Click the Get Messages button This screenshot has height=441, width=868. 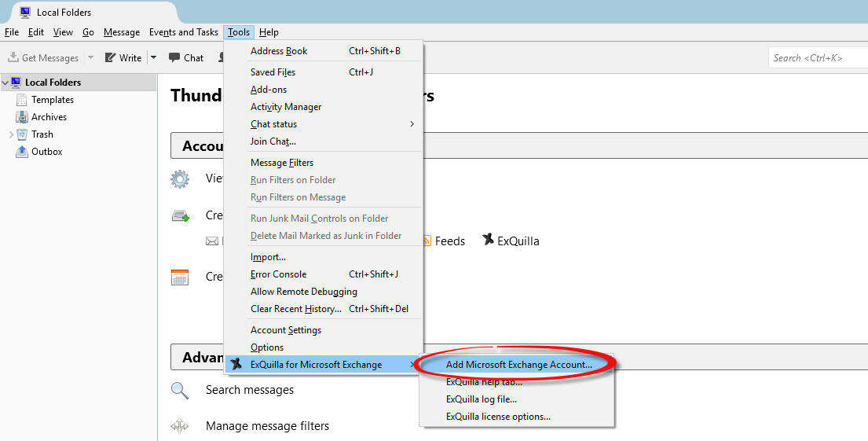pos(44,57)
